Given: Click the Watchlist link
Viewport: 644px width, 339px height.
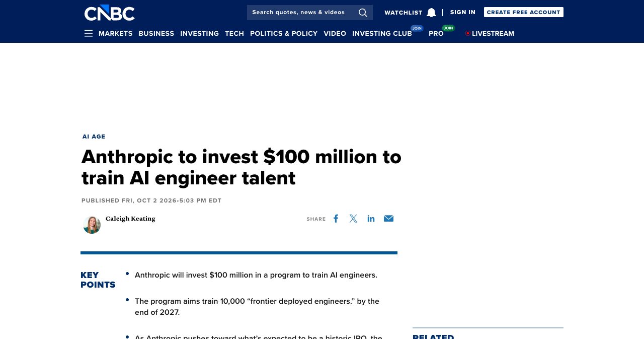Looking at the screenshot, I should 404,13.
